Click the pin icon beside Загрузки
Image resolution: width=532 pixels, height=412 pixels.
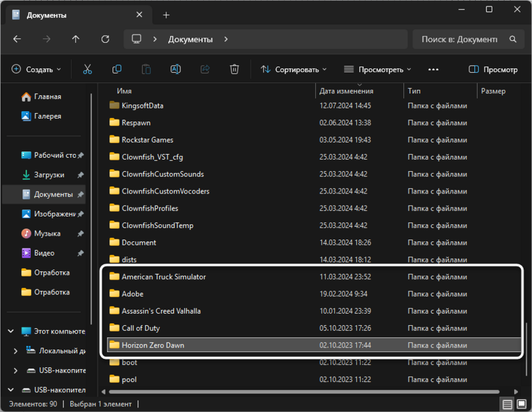pyautogui.click(x=81, y=175)
